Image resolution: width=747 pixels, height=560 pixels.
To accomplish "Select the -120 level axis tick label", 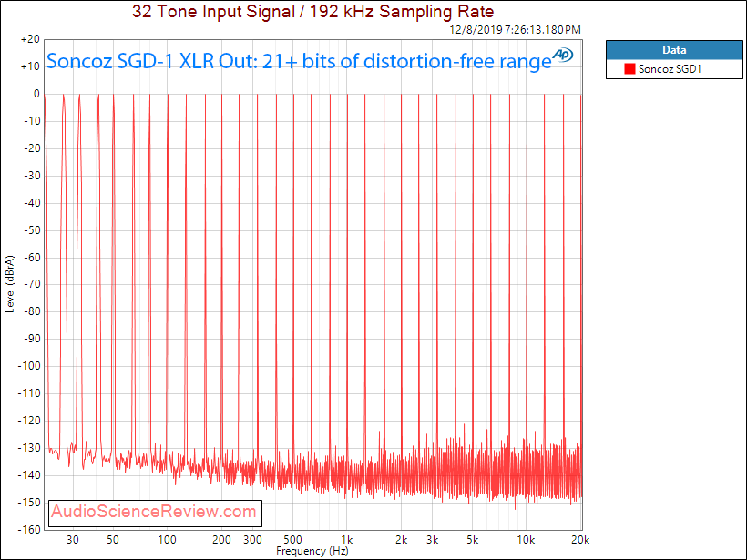I will tap(29, 421).
